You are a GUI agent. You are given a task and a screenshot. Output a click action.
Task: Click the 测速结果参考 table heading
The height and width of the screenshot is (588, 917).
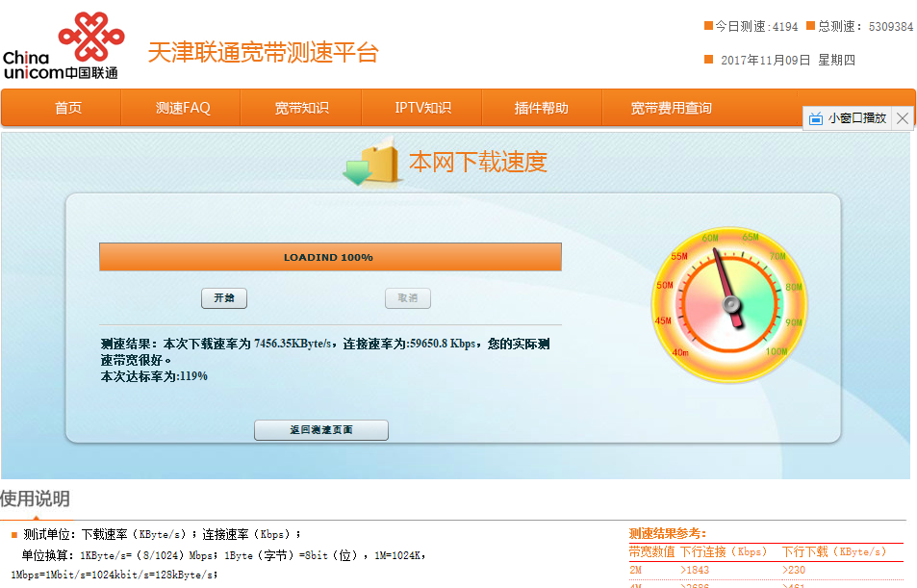(x=667, y=533)
